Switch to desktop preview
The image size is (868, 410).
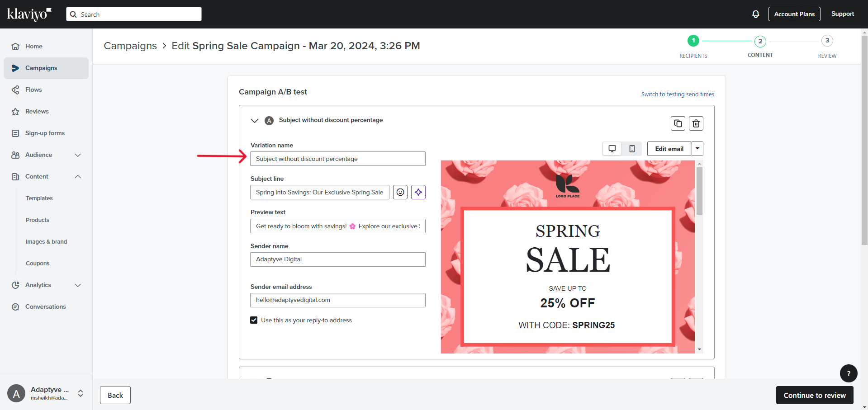tap(612, 149)
